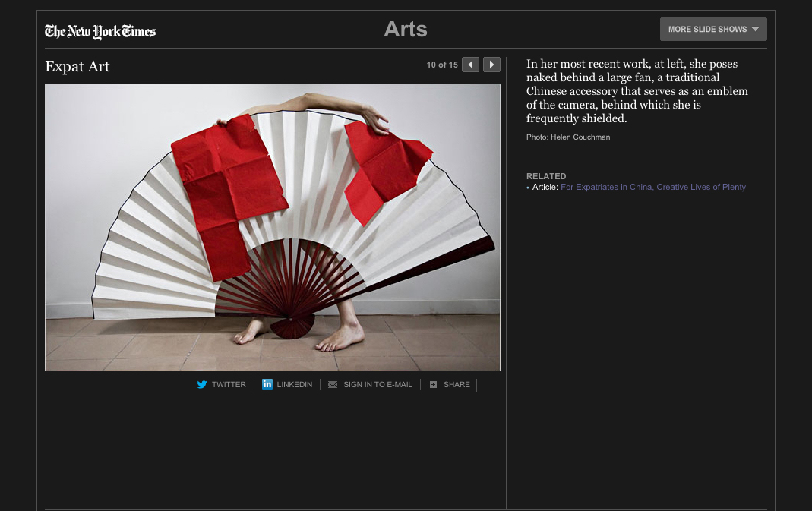The width and height of the screenshot is (812, 511).
Task: Click the LinkedIn 'in' icon
Action: (267, 384)
